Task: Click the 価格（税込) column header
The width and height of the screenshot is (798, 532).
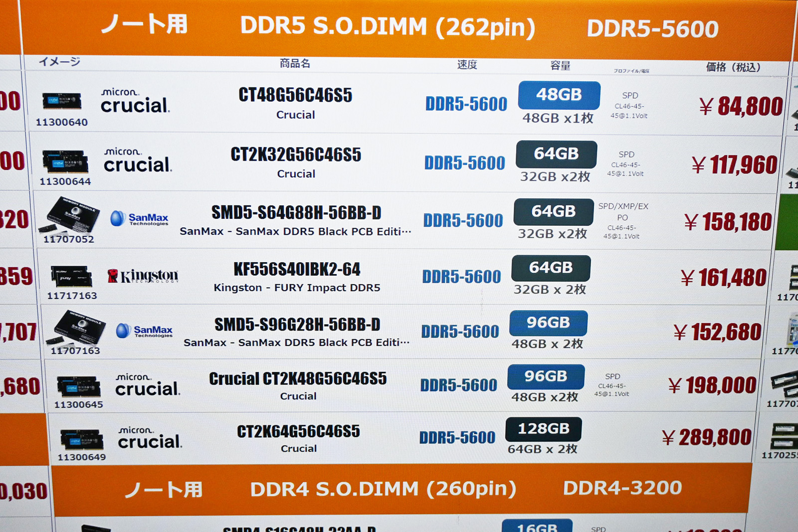Action: 733,67
